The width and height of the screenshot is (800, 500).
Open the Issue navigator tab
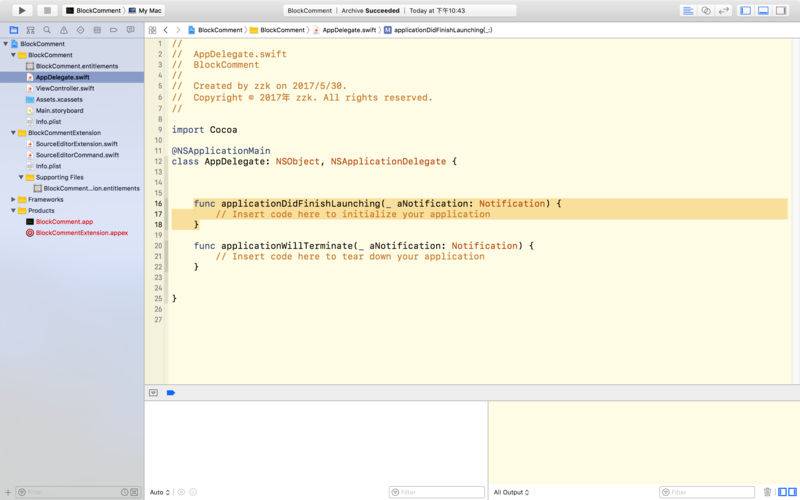pos(64,30)
